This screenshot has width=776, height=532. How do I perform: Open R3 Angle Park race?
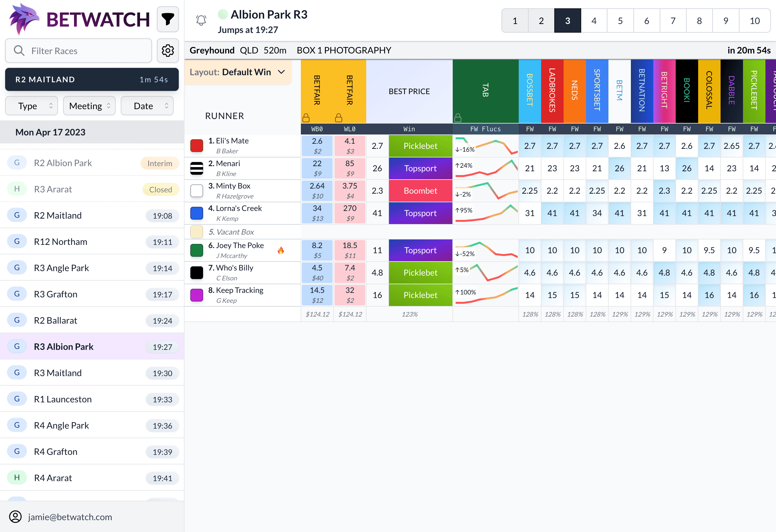coord(92,268)
